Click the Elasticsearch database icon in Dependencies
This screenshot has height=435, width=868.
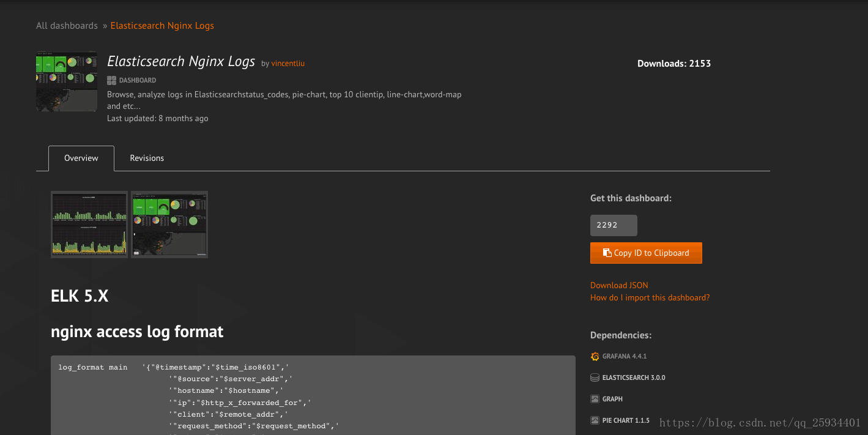click(595, 377)
